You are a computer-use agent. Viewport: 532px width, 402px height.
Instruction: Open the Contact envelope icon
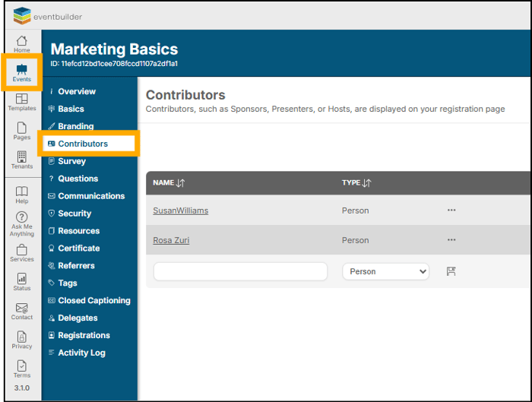pyautogui.click(x=21, y=310)
